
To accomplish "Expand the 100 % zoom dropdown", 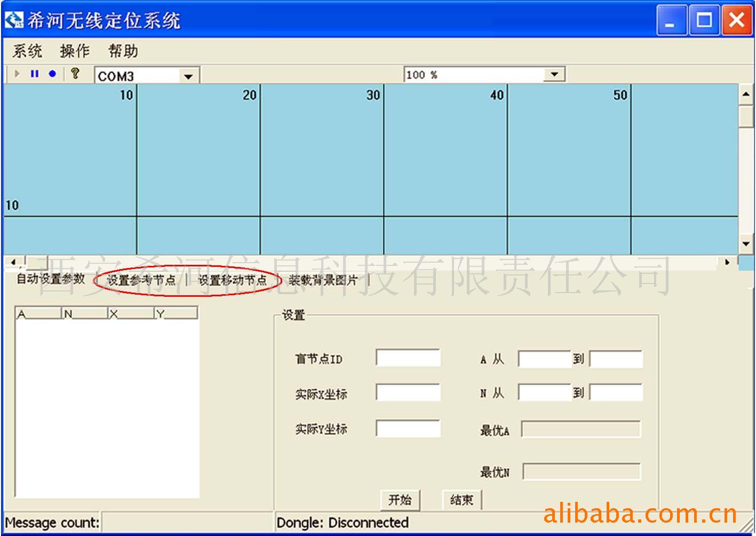I will (x=554, y=74).
